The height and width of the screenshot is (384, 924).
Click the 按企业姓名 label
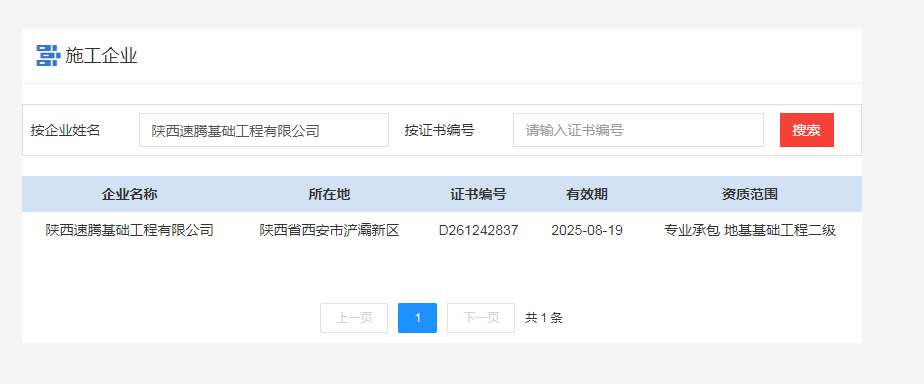pyautogui.click(x=65, y=130)
